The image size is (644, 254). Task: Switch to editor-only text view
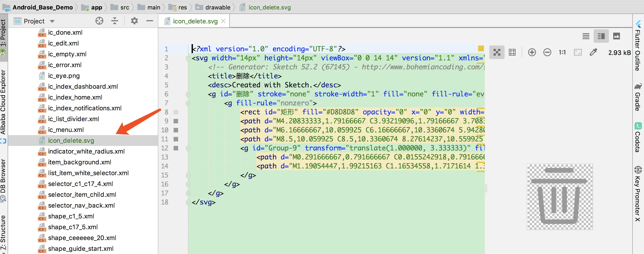pyautogui.click(x=586, y=36)
